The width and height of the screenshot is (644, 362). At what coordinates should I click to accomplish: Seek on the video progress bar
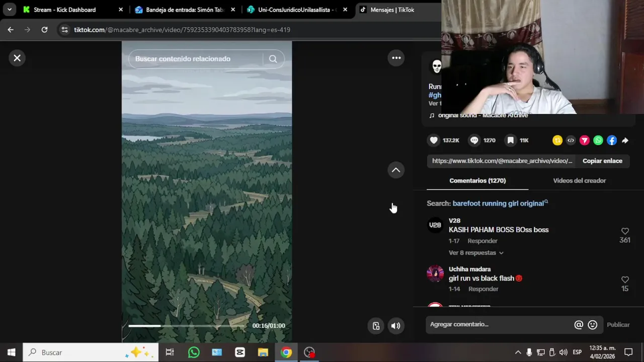[x=187, y=326]
